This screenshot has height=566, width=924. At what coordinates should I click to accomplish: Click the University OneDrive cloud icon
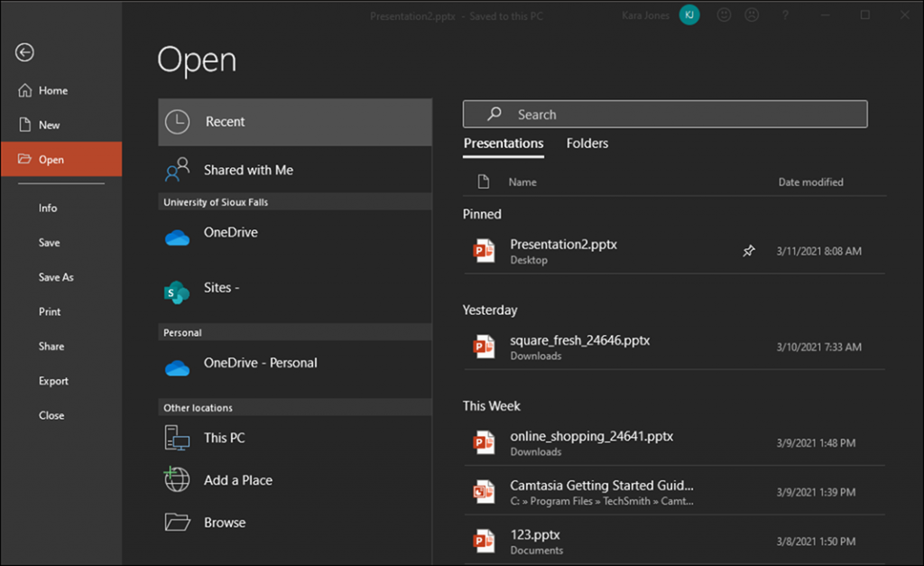click(x=178, y=237)
